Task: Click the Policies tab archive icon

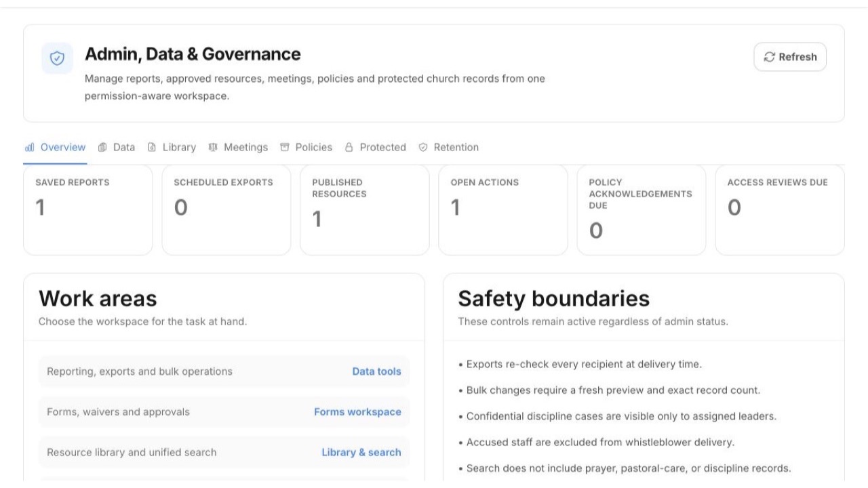Action: [x=285, y=147]
